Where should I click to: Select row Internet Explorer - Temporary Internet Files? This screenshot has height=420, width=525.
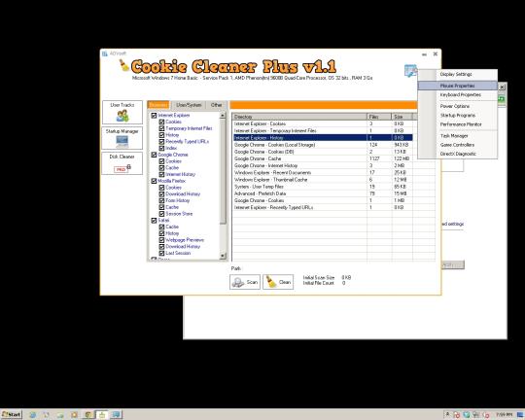click(323, 130)
